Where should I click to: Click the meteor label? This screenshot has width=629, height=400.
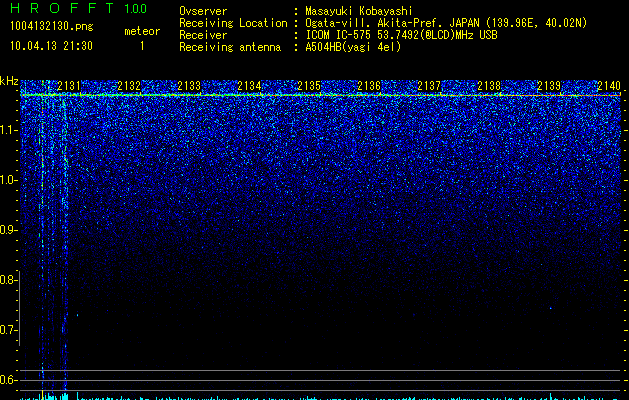pos(142,31)
